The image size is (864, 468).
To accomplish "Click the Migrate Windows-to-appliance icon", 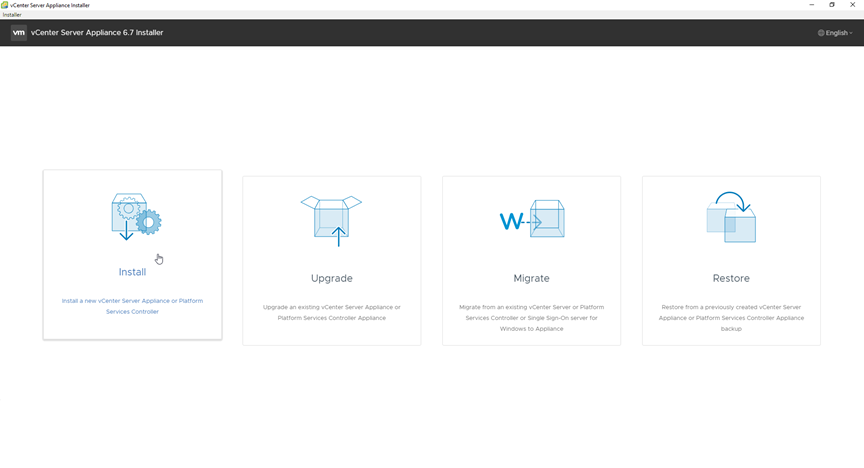I will pyautogui.click(x=532, y=219).
